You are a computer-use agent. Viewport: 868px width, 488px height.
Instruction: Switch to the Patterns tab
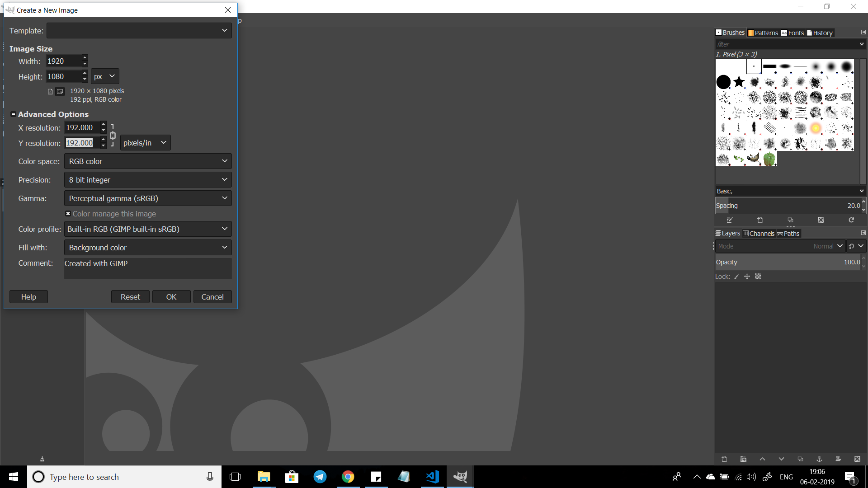763,33
